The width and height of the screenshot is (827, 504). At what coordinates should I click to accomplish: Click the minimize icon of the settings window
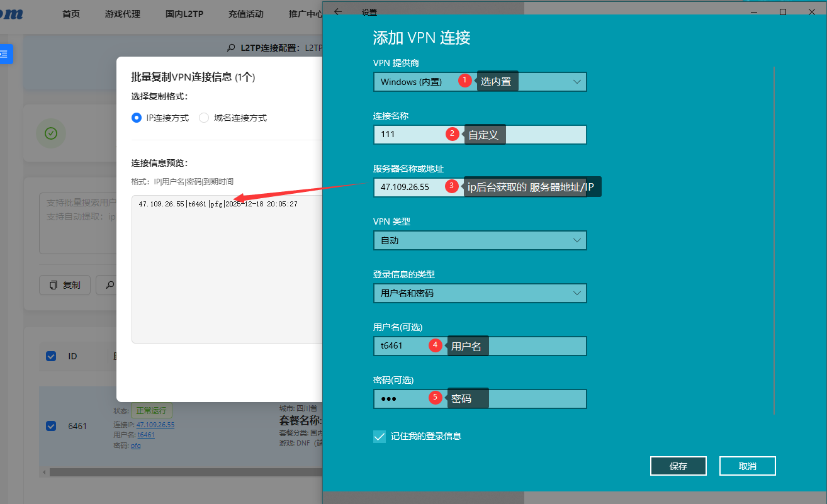coord(753,11)
